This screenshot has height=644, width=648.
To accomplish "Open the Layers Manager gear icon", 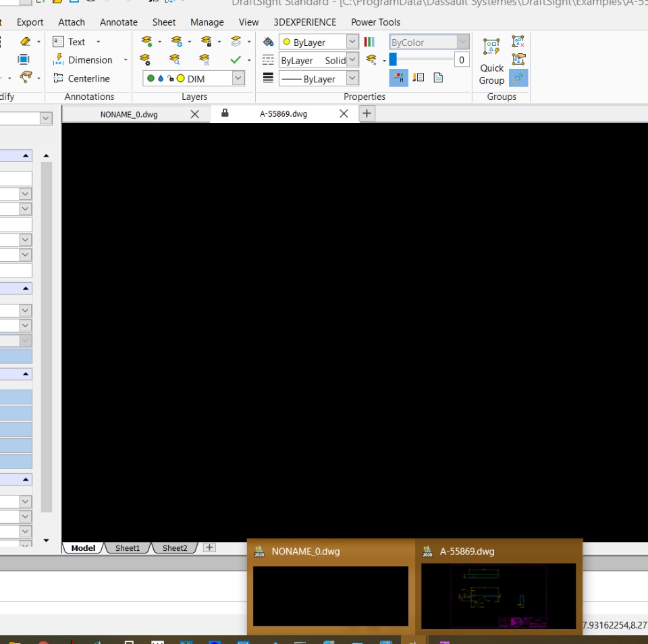I will click(145, 60).
